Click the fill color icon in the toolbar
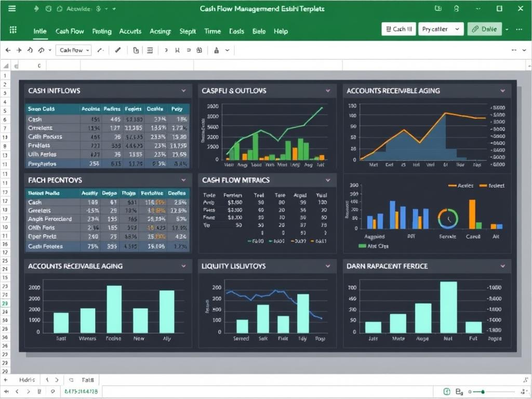This screenshot has width=532, height=399. [217, 50]
